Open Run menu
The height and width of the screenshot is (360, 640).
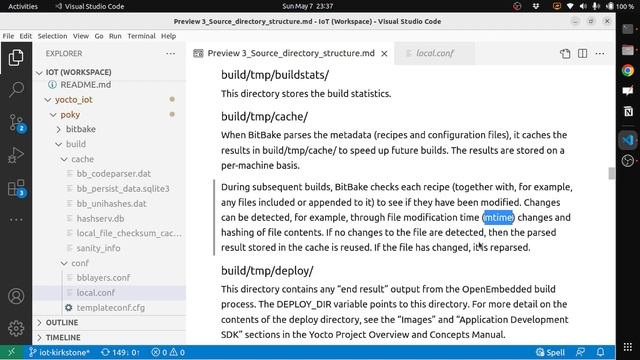point(115,36)
